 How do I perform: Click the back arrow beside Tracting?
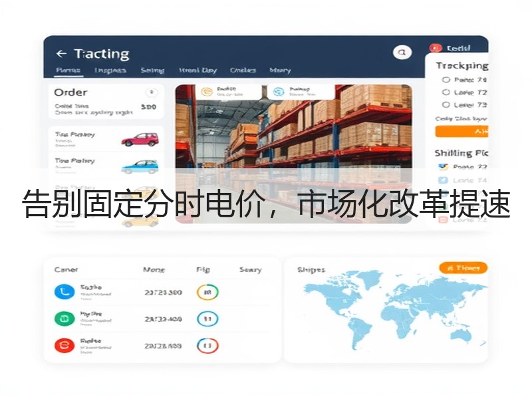(61, 54)
